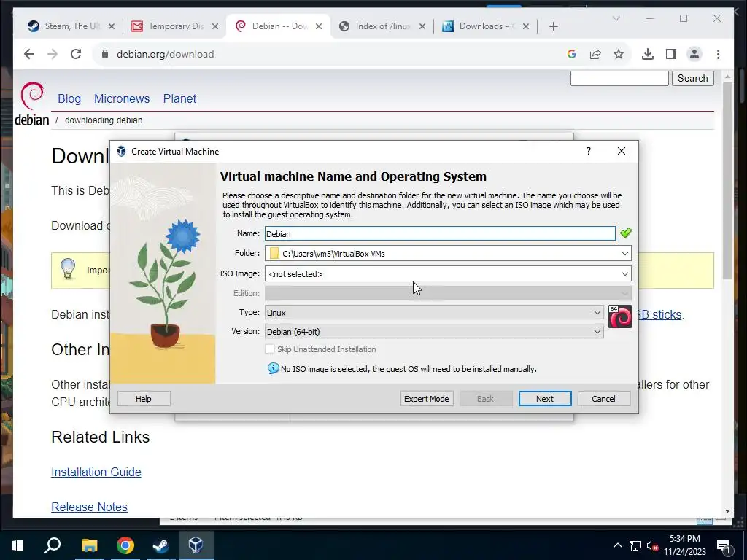Open File Explorer from taskbar
The height and width of the screenshot is (560, 747).
tap(89, 545)
